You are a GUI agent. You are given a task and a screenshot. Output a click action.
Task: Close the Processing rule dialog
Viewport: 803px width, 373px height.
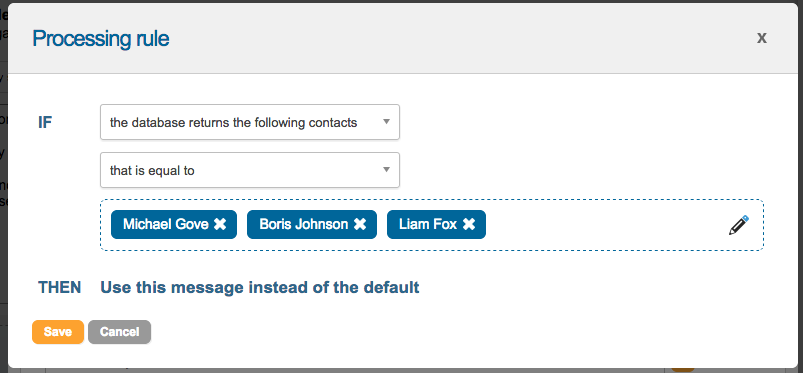tap(762, 38)
